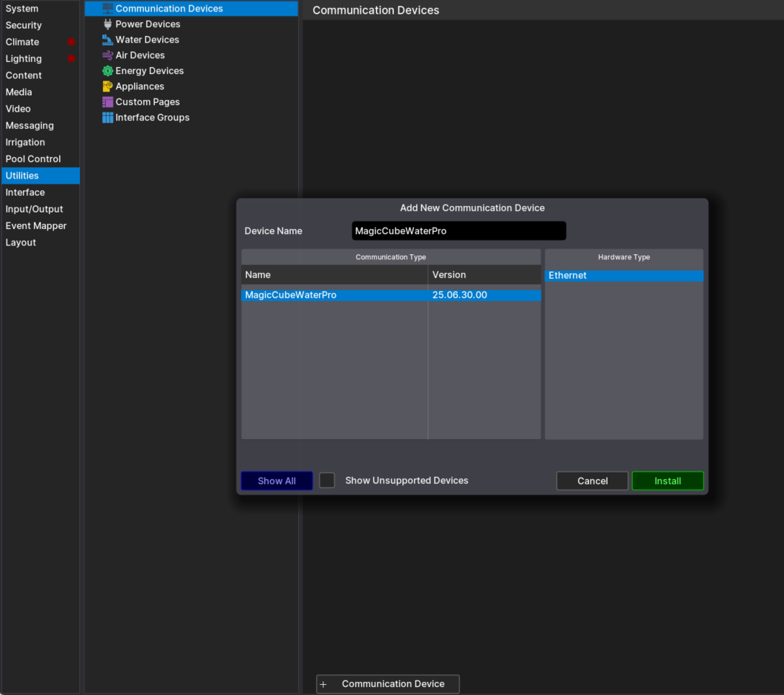This screenshot has height=695, width=784.
Task: Select Water Devices in the tree
Action: [x=192, y=40]
